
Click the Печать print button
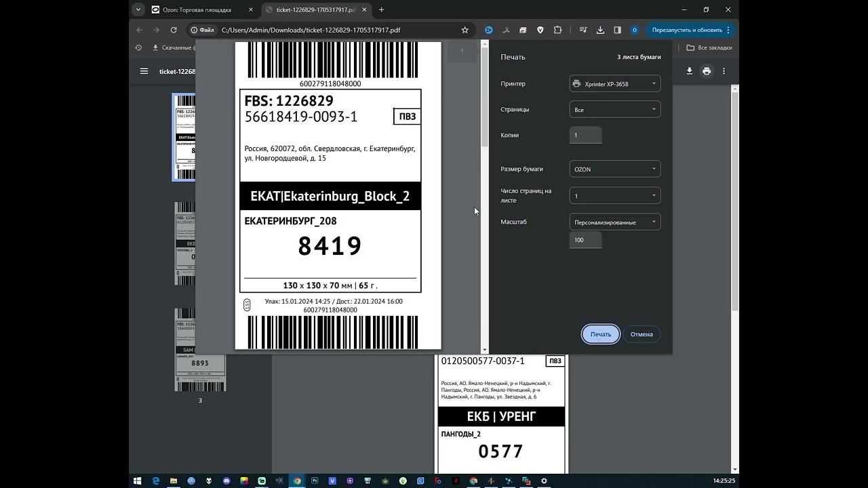pyautogui.click(x=600, y=334)
